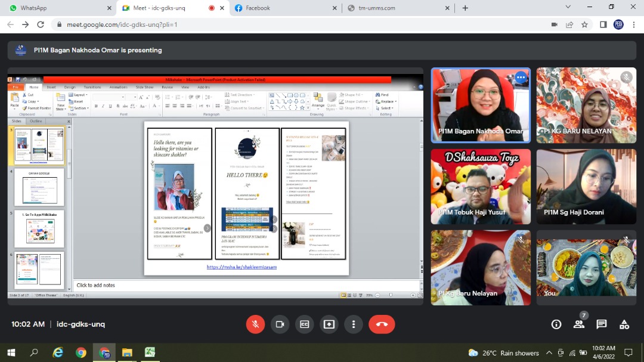Click the Arrange button in ribbon
This screenshot has height=362, width=644.
[318, 101]
